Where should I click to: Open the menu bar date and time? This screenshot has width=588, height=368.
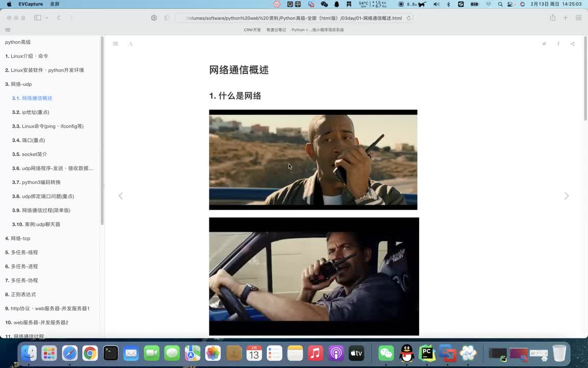pos(556,4)
